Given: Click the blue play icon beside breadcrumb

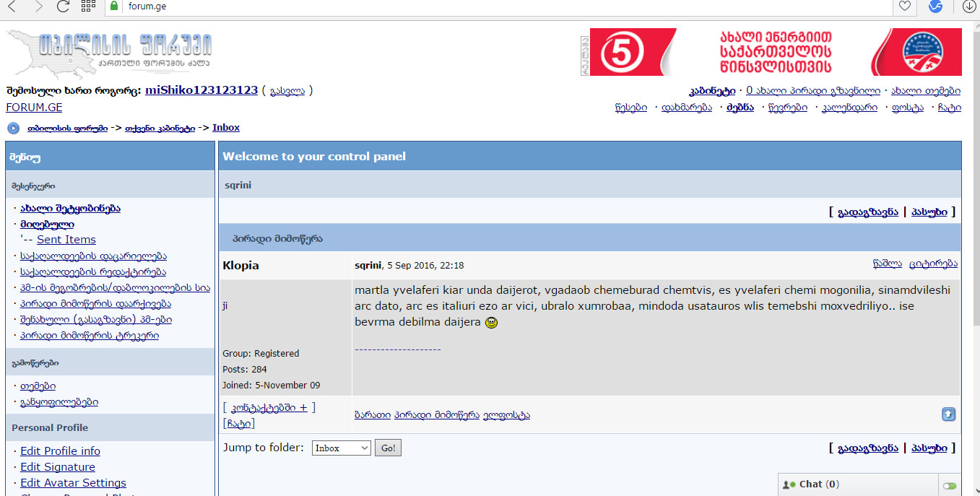Looking at the screenshot, I should 13,129.
